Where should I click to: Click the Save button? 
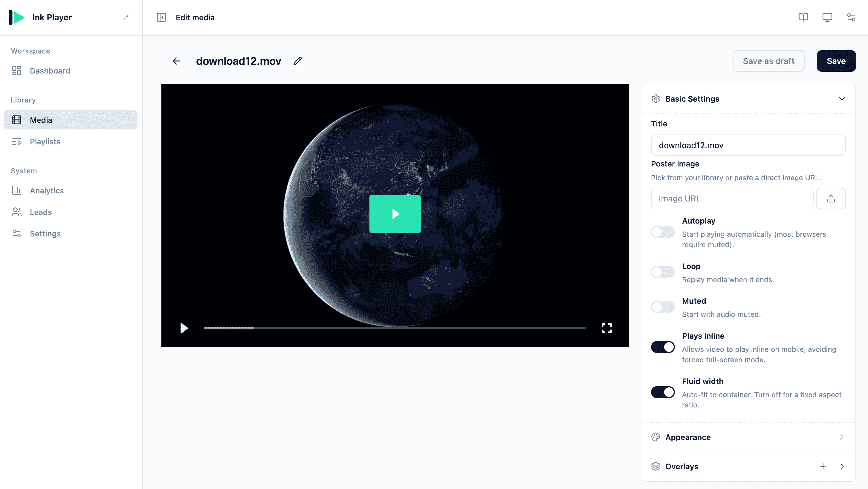coord(836,61)
